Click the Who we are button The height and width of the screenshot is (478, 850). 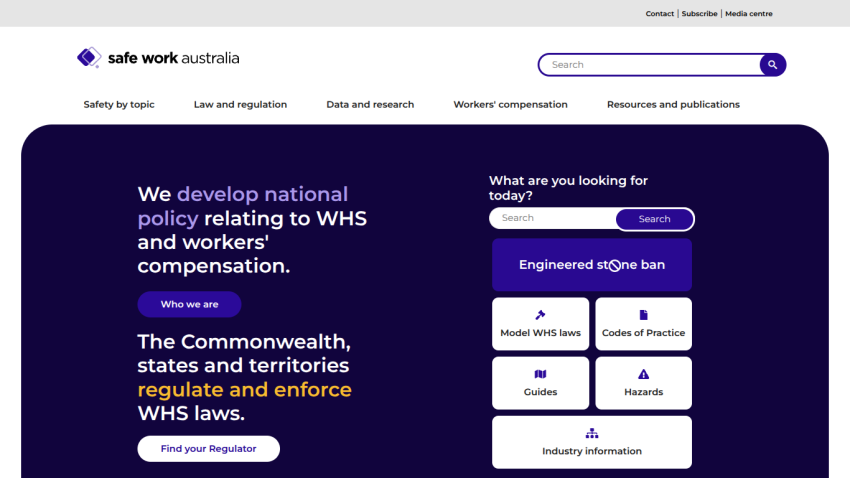click(x=189, y=304)
